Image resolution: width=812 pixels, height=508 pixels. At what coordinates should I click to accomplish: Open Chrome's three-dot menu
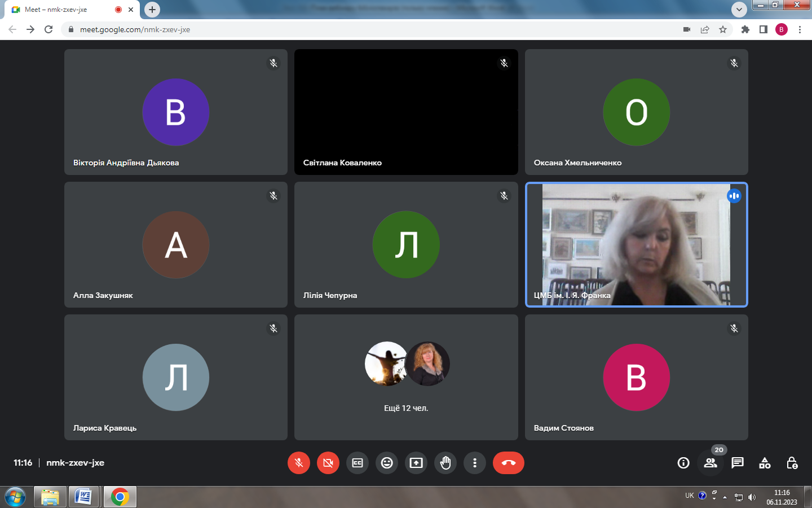800,29
